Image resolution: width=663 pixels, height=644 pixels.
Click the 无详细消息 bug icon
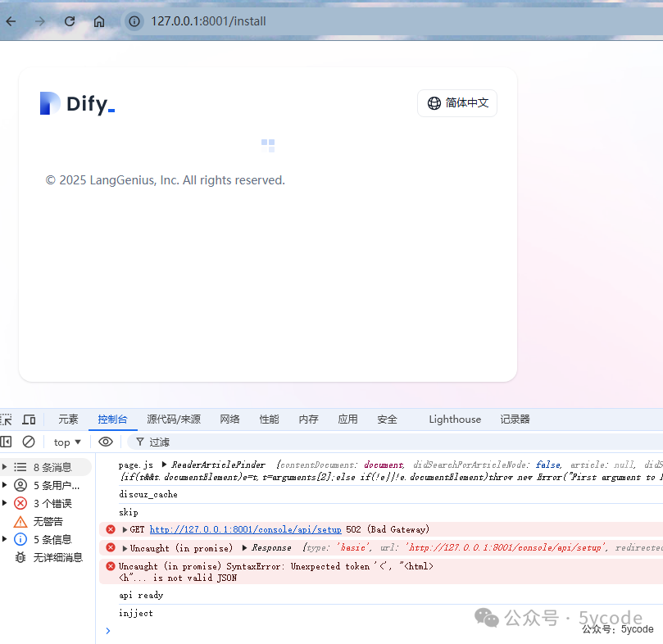[20, 557]
